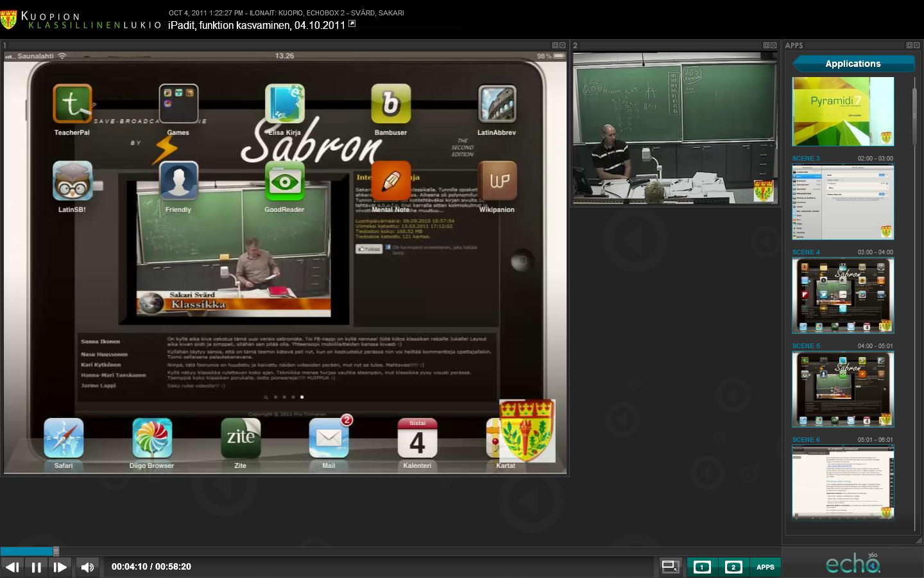Image resolution: width=924 pixels, height=578 pixels.
Task: Jump to the Pyramidi 7 scene thumbnail
Action: (x=843, y=111)
